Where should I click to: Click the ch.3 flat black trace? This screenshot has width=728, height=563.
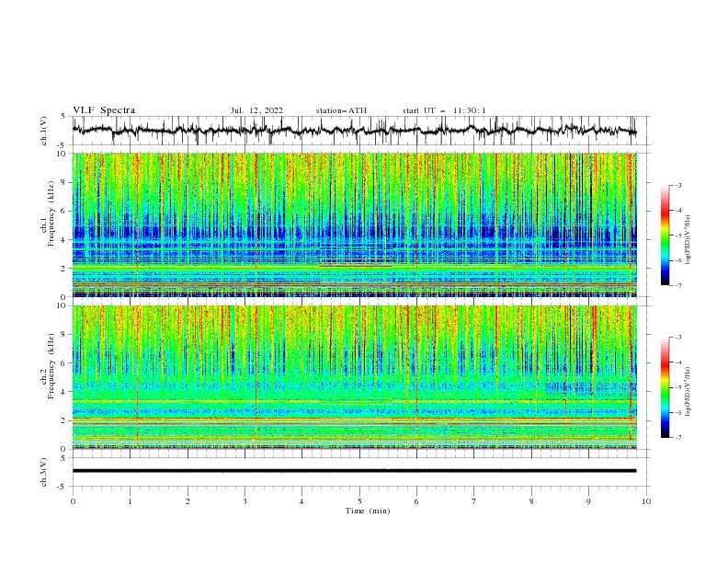pyautogui.click(x=354, y=471)
